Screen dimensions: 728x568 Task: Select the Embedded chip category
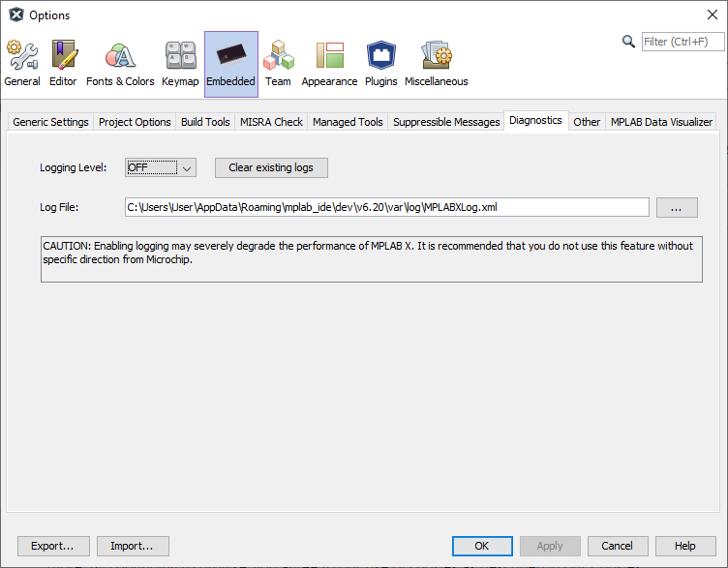(x=231, y=64)
